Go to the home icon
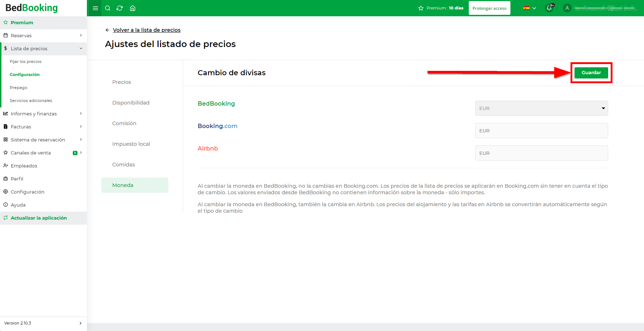 [132, 8]
